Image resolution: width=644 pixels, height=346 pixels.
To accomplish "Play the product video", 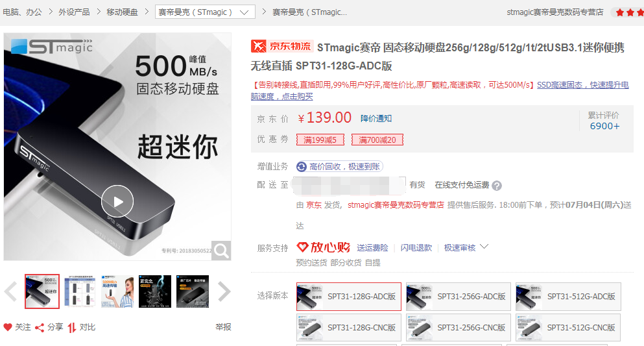I will (117, 201).
